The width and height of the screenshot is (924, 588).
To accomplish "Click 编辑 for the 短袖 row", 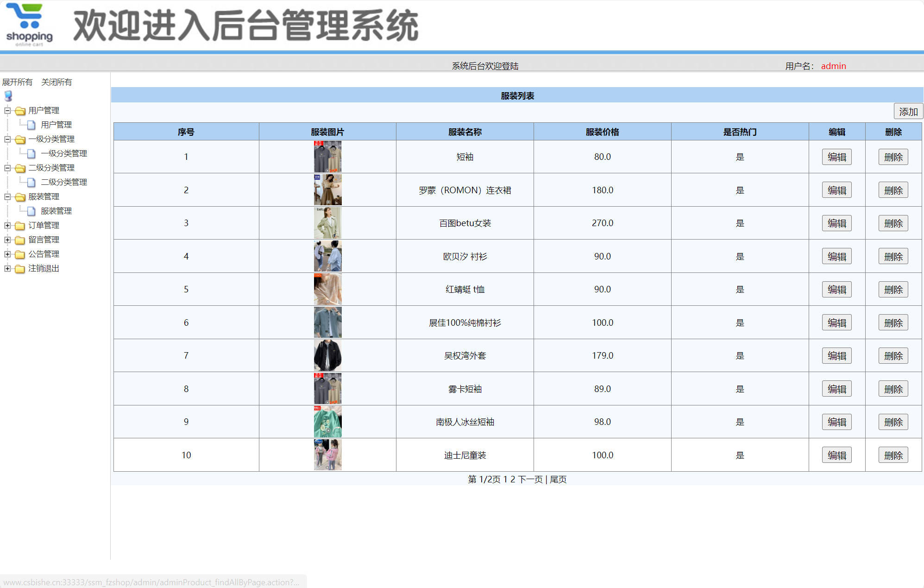I will pos(836,157).
